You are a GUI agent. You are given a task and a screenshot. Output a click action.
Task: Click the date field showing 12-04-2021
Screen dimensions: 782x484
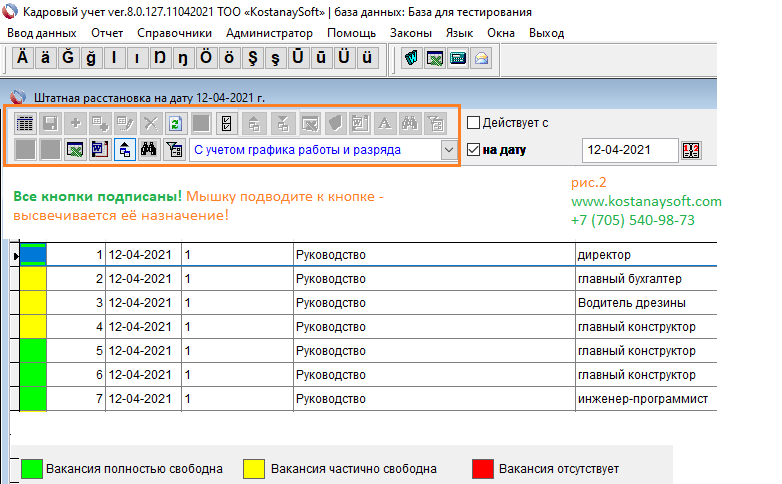pos(630,150)
